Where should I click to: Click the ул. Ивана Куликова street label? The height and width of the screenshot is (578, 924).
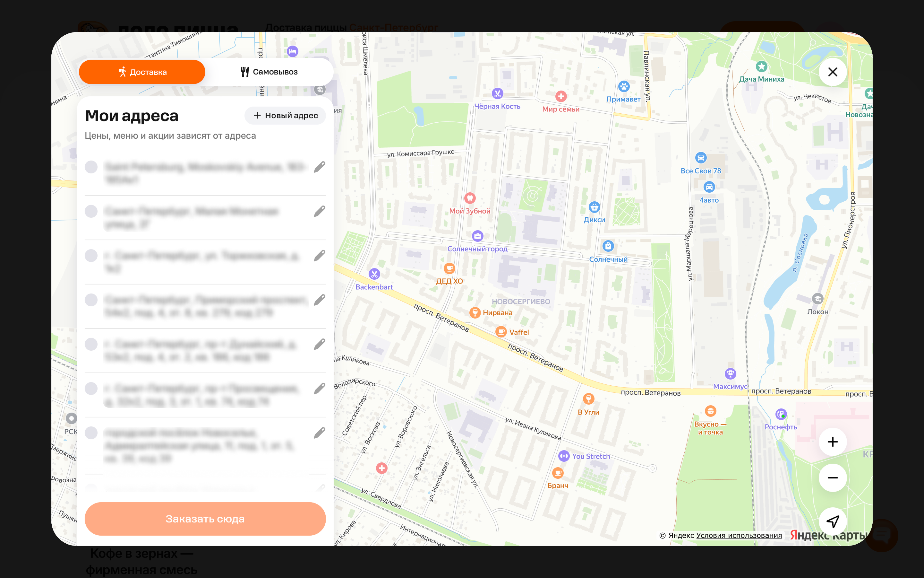[x=533, y=429]
